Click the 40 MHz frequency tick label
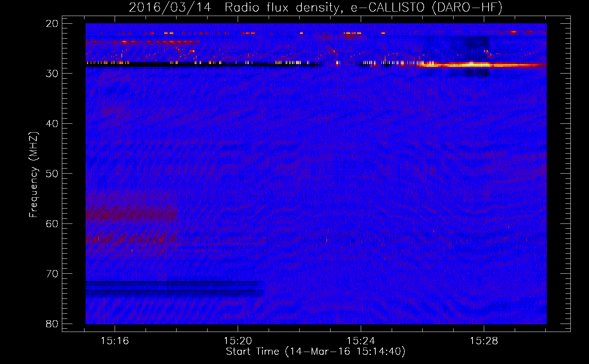This screenshot has width=589, height=364. pos(52,124)
